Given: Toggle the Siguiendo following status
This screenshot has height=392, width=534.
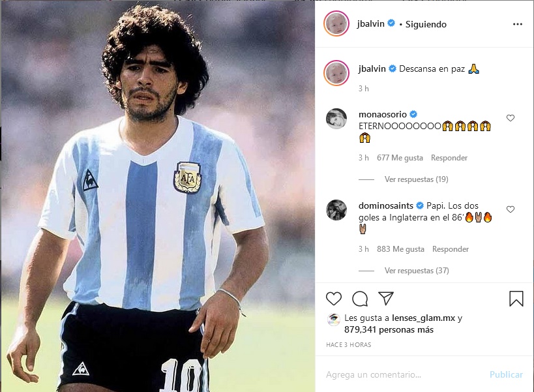Looking at the screenshot, I should (x=426, y=25).
